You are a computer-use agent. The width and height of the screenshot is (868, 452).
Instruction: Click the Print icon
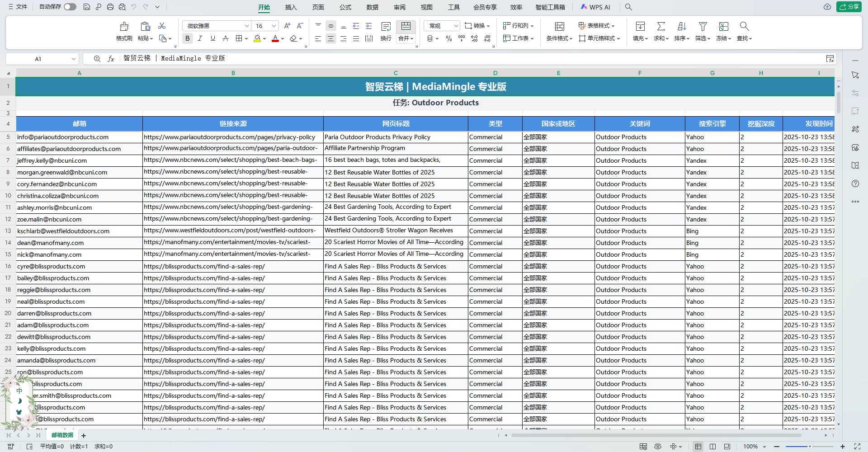tap(110, 7)
